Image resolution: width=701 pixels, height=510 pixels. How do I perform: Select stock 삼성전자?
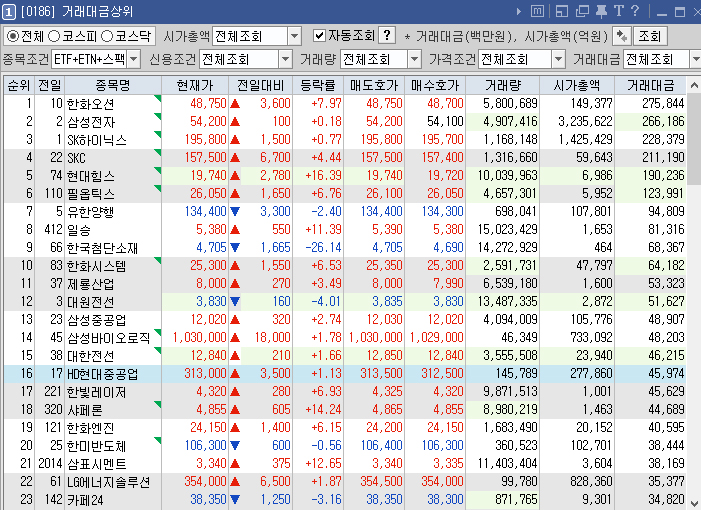click(x=91, y=122)
